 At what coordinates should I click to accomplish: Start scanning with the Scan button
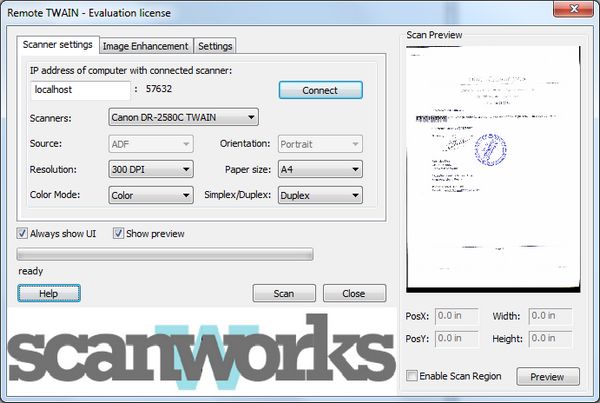pos(284,294)
